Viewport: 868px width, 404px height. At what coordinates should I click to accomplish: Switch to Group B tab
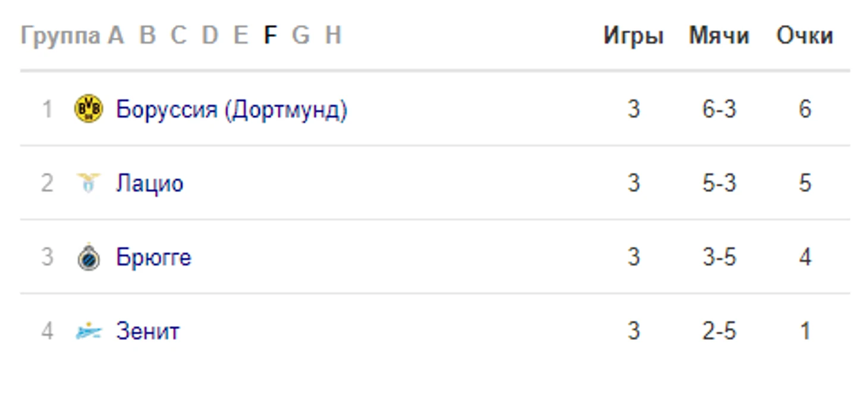(x=147, y=36)
